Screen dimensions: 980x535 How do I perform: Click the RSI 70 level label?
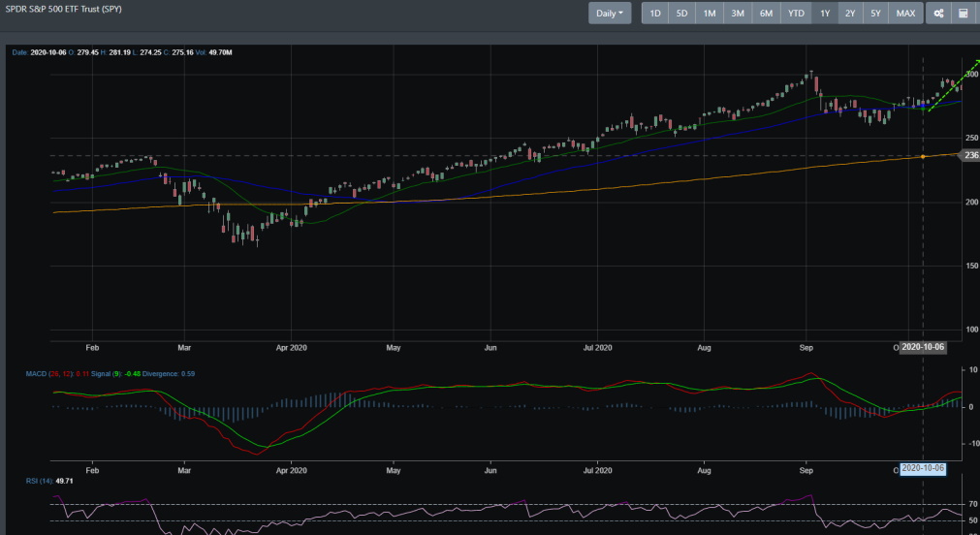coord(973,504)
